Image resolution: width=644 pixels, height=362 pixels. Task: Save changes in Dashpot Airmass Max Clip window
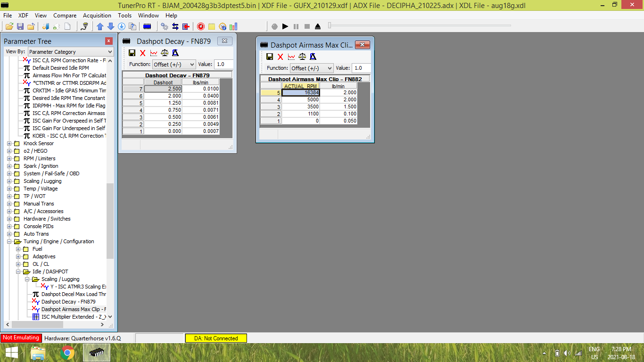tap(270, 57)
